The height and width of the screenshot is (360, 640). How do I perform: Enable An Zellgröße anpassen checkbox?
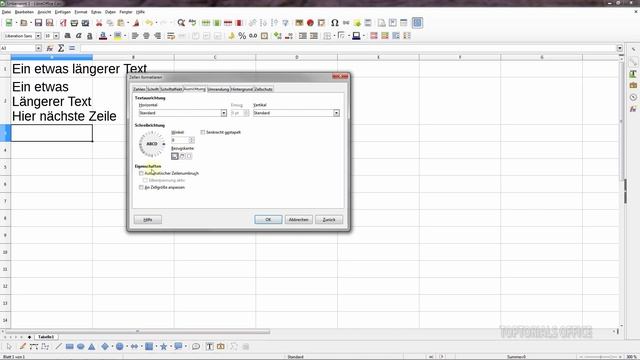[141, 187]
